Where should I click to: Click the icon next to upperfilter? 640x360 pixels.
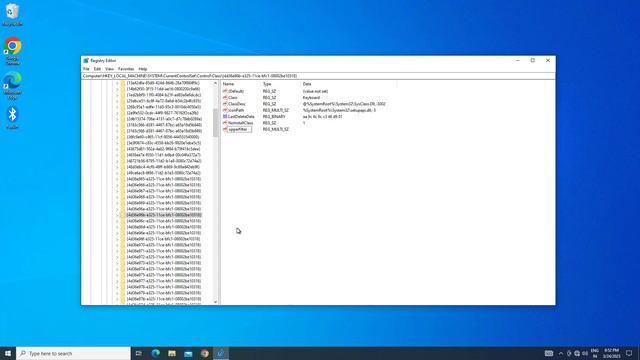tap(225, 129)
